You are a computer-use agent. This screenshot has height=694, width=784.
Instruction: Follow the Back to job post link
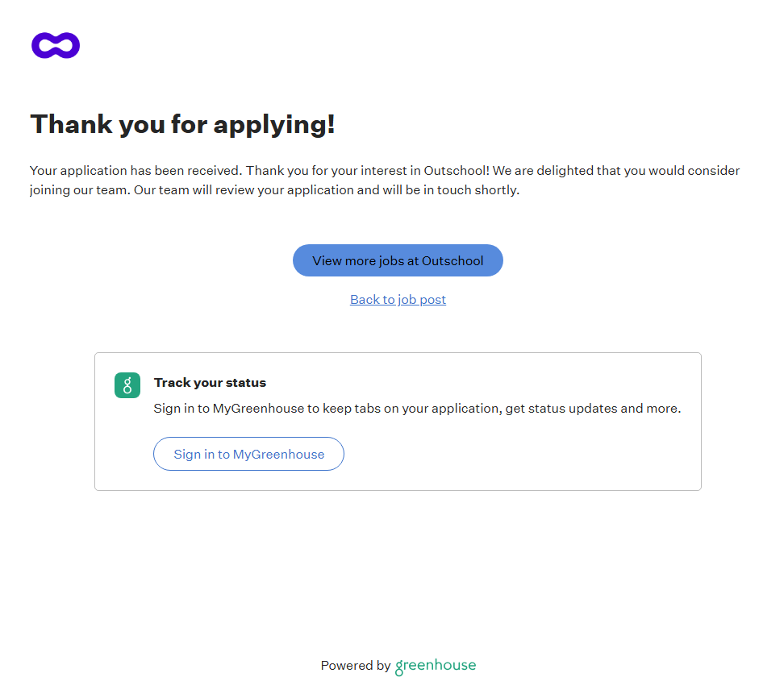(398, 300)
